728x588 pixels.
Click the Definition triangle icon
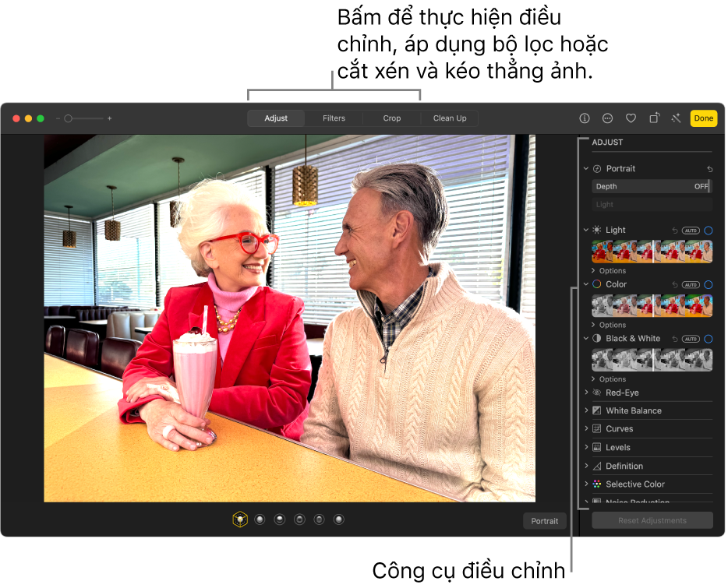pos(596,466)
